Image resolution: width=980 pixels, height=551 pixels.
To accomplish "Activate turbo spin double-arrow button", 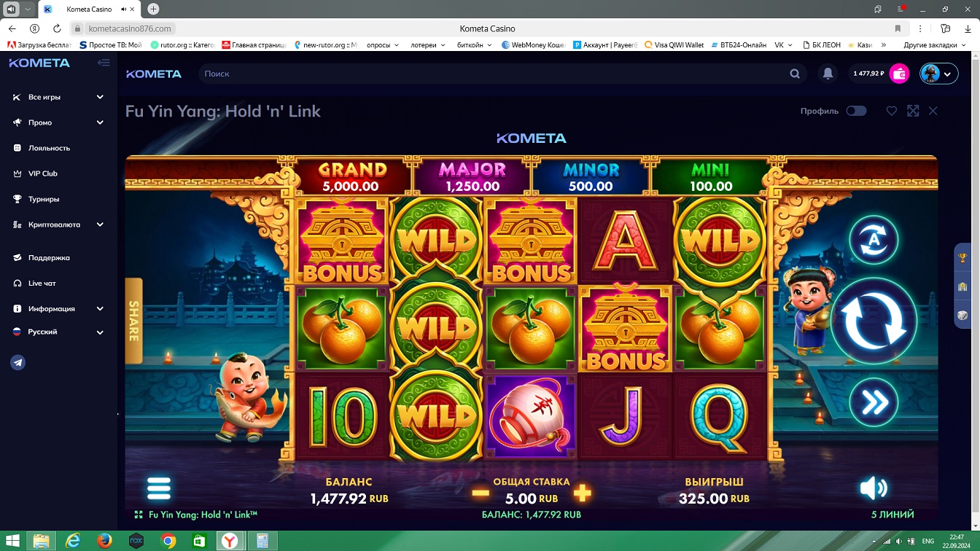I will pos(874,402).
